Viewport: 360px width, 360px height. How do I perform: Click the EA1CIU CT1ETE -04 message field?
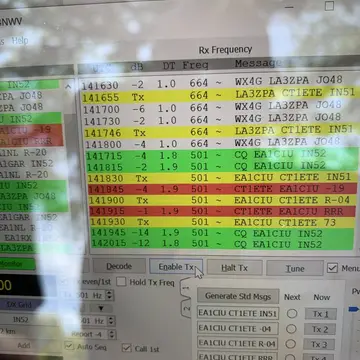click(238, 328)
